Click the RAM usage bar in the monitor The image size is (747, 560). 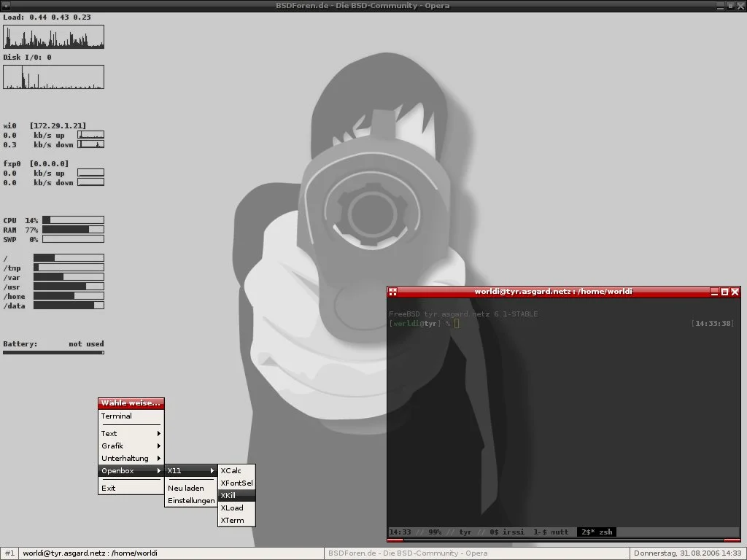click(x=73, y=229)
